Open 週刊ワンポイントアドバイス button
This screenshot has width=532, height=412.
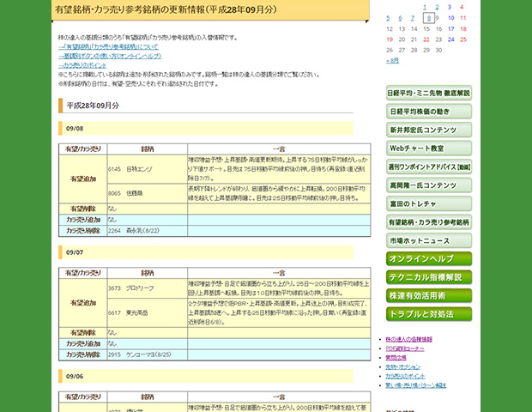[x=429, y=167]
